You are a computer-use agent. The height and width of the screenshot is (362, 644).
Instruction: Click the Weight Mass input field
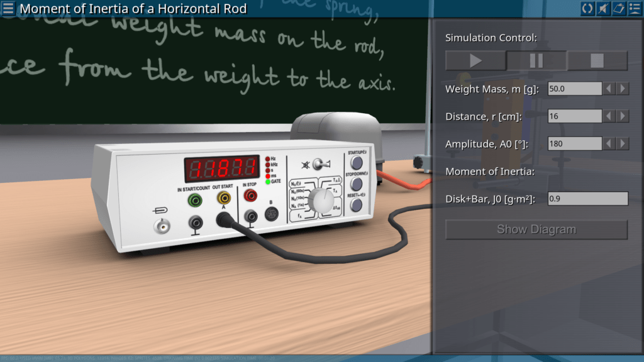(574, 89)
